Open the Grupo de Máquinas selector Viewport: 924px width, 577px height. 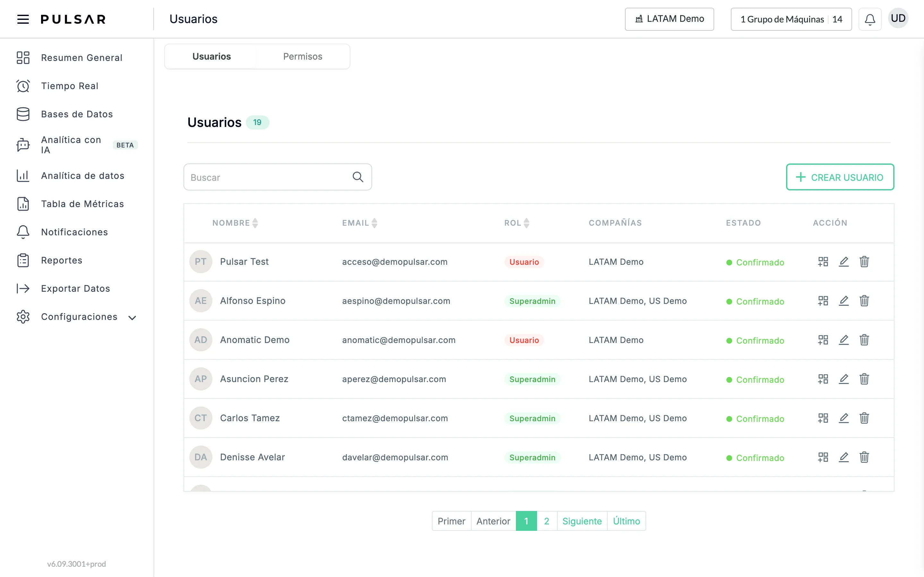coord(791,19)
